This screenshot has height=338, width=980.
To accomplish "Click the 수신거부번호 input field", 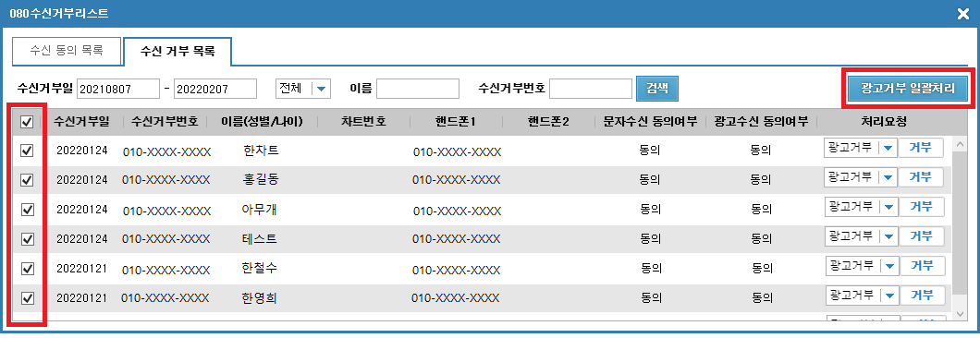I will pyautogui.click(x=591, y=89).
